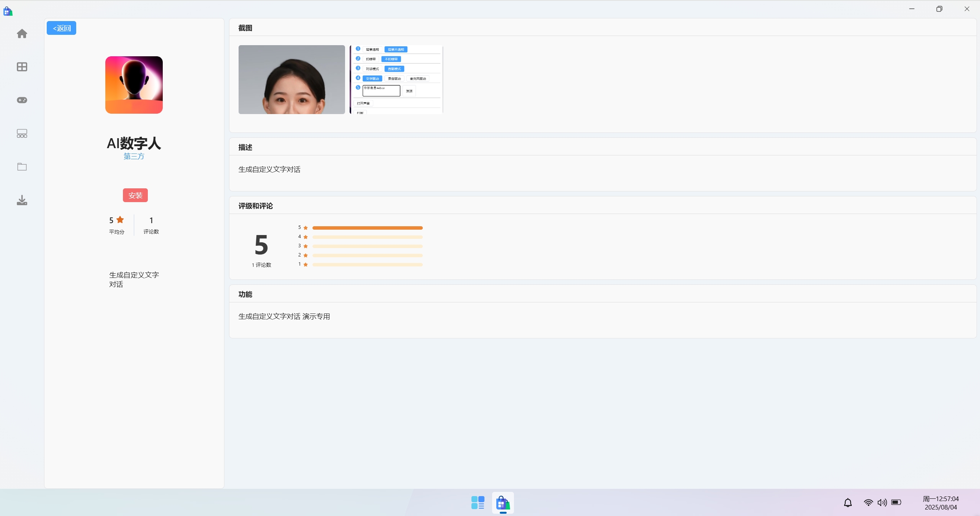
Task: Click the '1 评论数' label under score
Action: click(262, 265)
